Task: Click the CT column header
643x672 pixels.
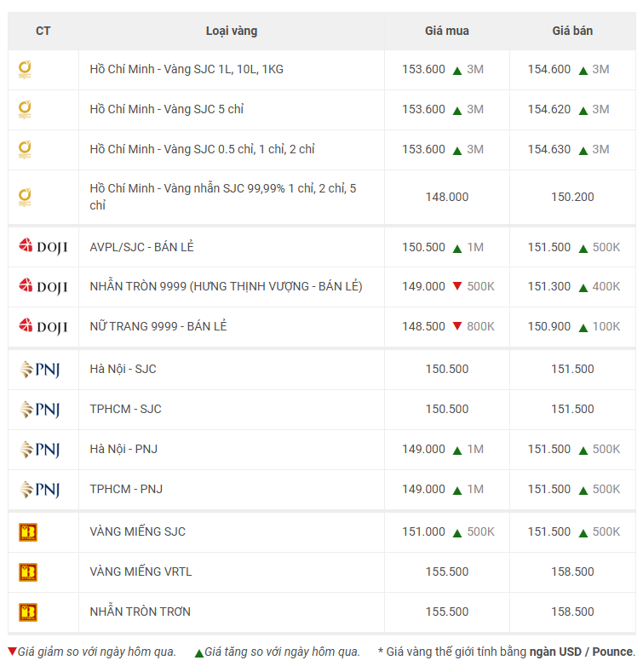Action: tap(43, 31)
